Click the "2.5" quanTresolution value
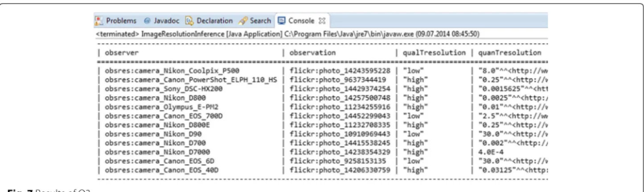Image resolution: width=644 pixels, height=192 pixels. click(513, 116)
